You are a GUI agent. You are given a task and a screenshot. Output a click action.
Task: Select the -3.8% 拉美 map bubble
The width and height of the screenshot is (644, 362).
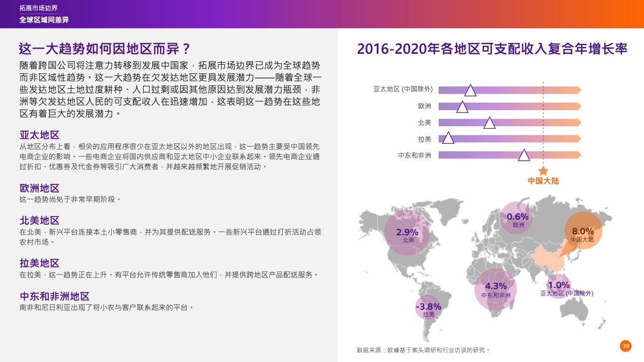[428, 308]
